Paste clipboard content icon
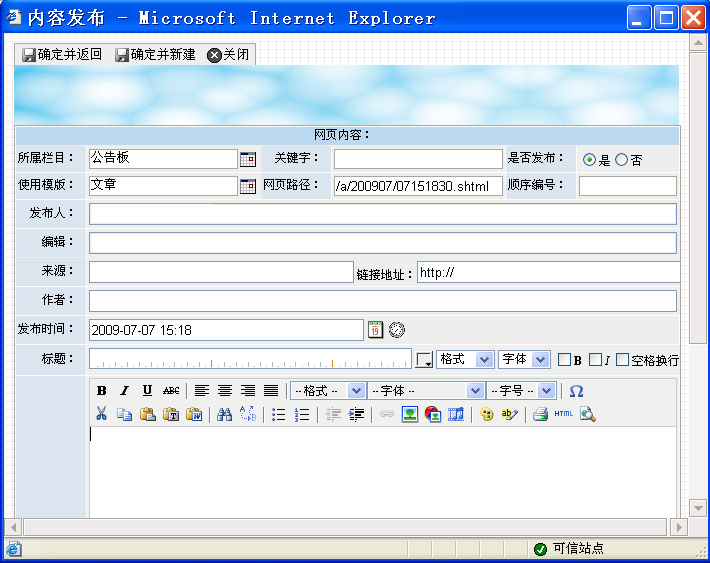 (148, 414)
